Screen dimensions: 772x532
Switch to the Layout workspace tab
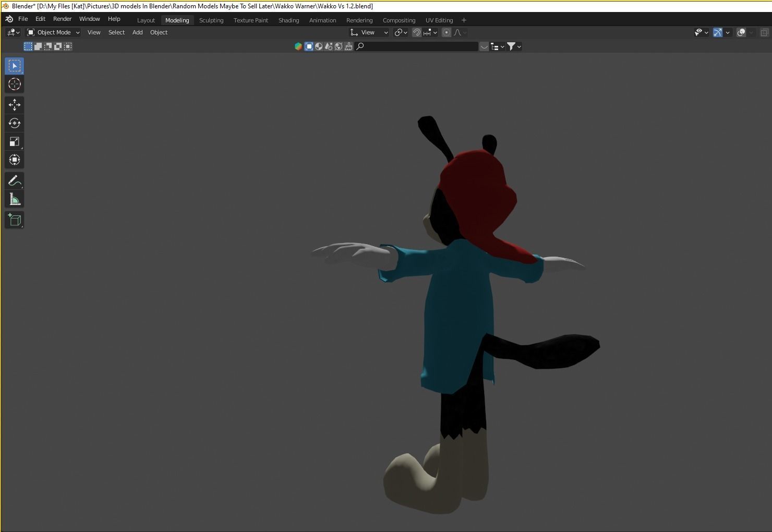(146, 20)
